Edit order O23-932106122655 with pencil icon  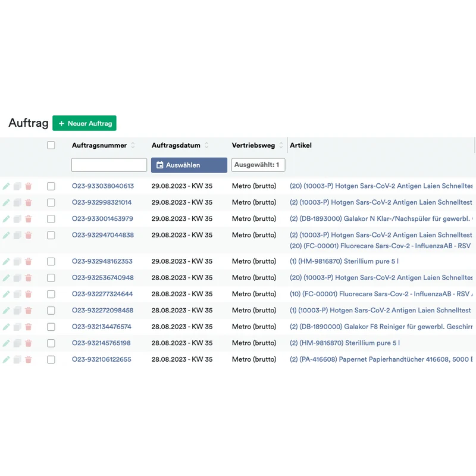pos(6,360)
